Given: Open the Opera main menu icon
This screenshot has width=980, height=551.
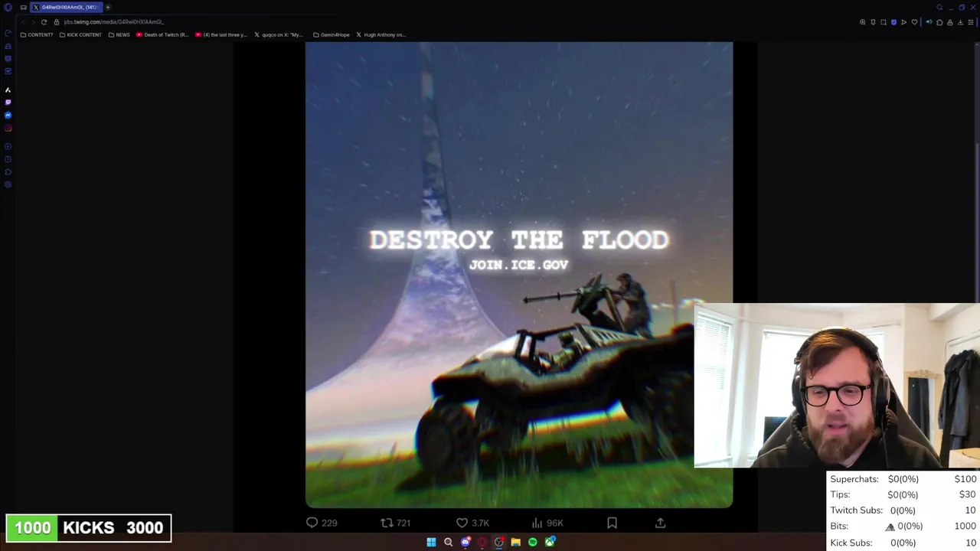Looking at the screenshot, I should (8, 7).
